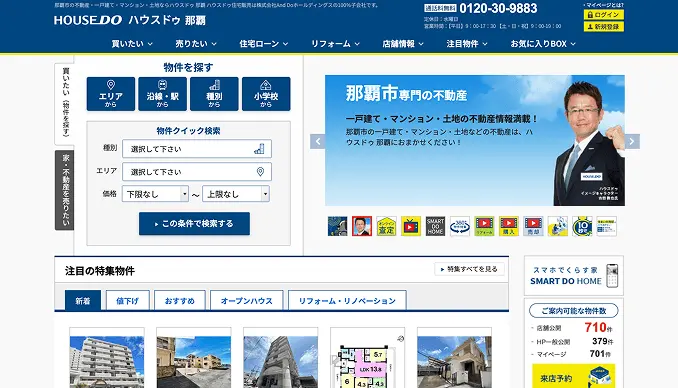Select the dark-blue first carousel thumbnail

click(x=337, y=226)
